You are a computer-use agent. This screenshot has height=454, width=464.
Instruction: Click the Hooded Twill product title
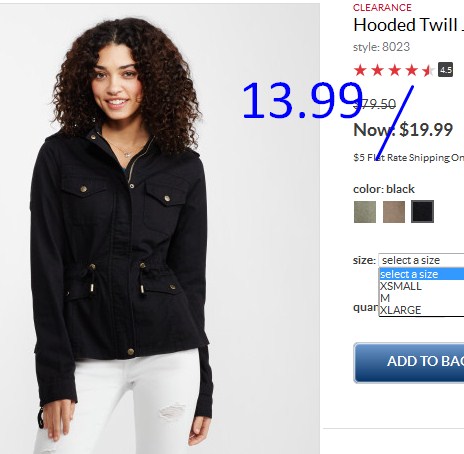pyautogui.click(x=409, y=25)
